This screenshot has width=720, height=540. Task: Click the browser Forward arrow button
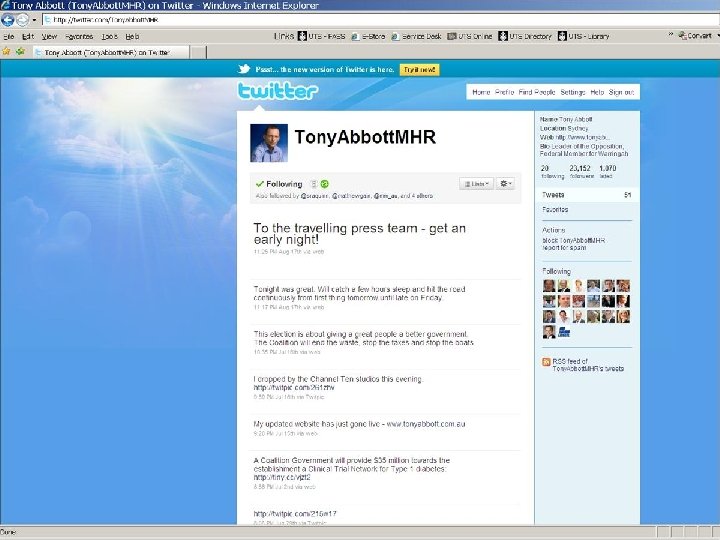22,20
